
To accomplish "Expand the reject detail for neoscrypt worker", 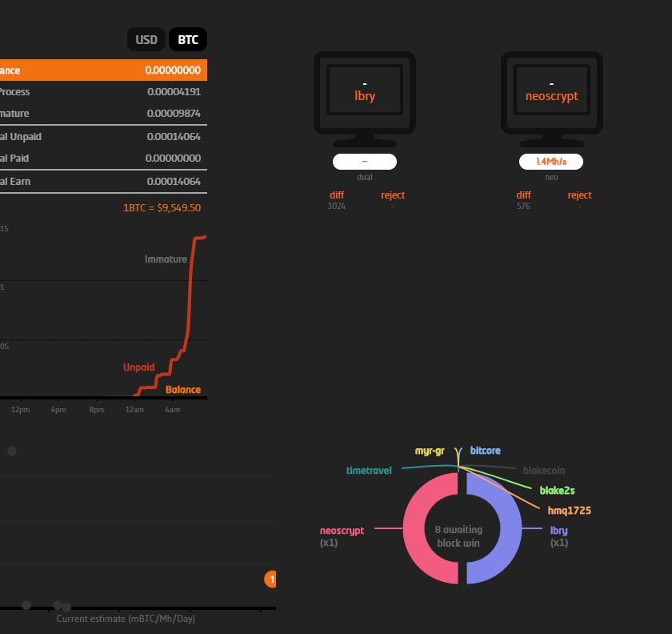I will 579,199.
